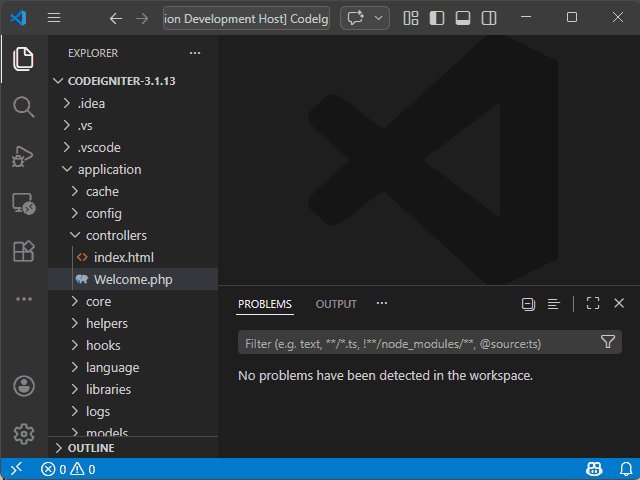
Task: Open Explorer views and more actions
Action: 195,53
